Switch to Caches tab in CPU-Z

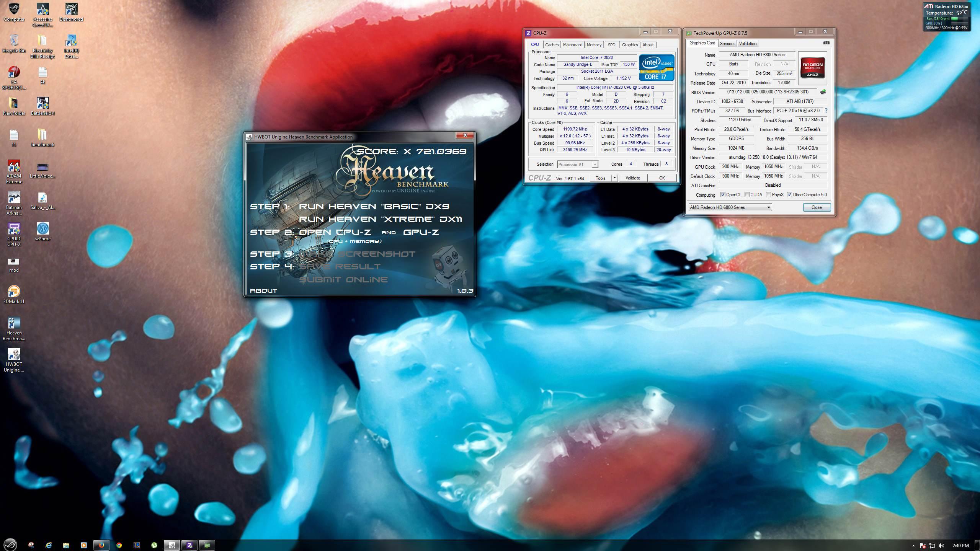click(552, 45)
